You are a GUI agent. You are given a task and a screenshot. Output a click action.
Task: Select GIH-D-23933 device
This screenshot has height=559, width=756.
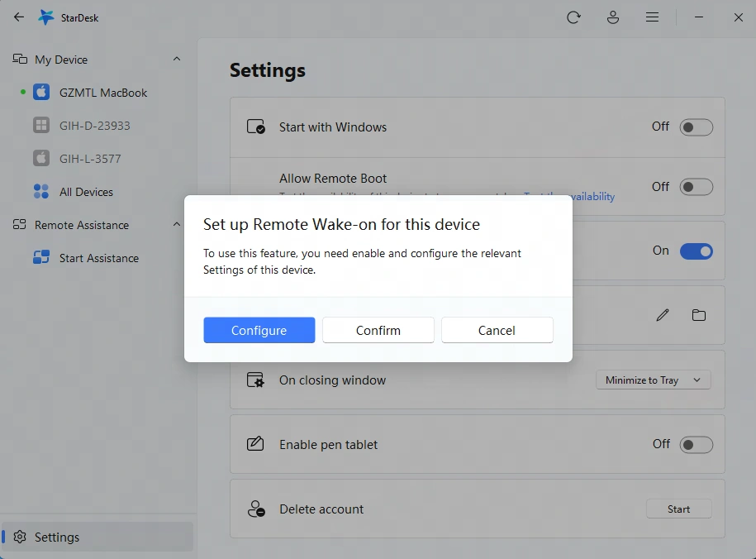pos(97,126)
